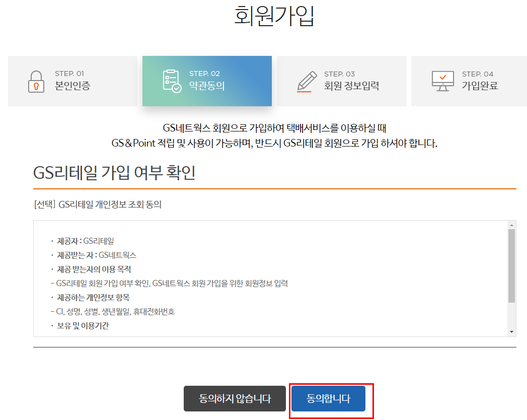Click the 동의하지 않습니다 button
This screenshot has height=420, width=527.
click(x=235, y=398)
